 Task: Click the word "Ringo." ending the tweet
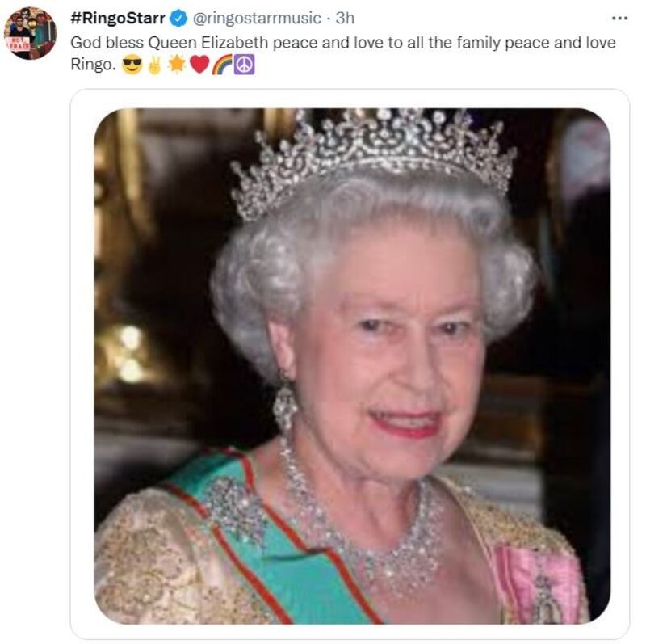tap(94, 65)
